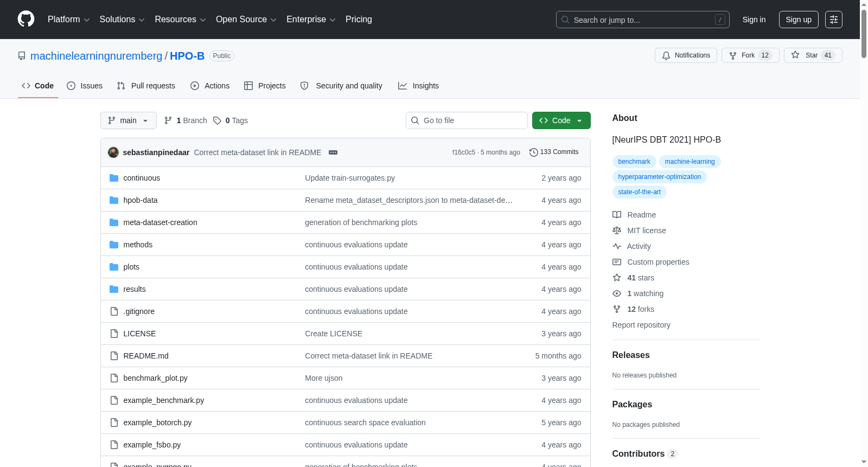This screenshot has height=467, width=868.
Task: Click the Notifications bell icon
Action: click(x=666, y=55)
